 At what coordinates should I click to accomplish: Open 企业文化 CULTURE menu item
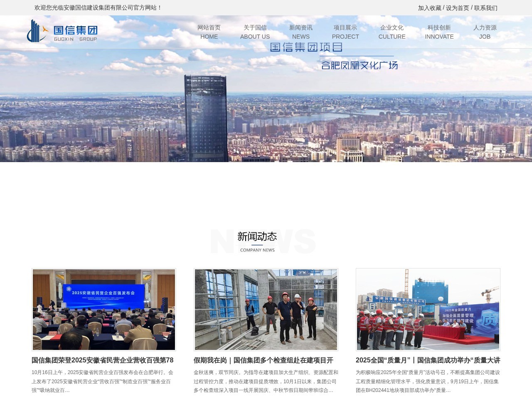coord(392,32)
